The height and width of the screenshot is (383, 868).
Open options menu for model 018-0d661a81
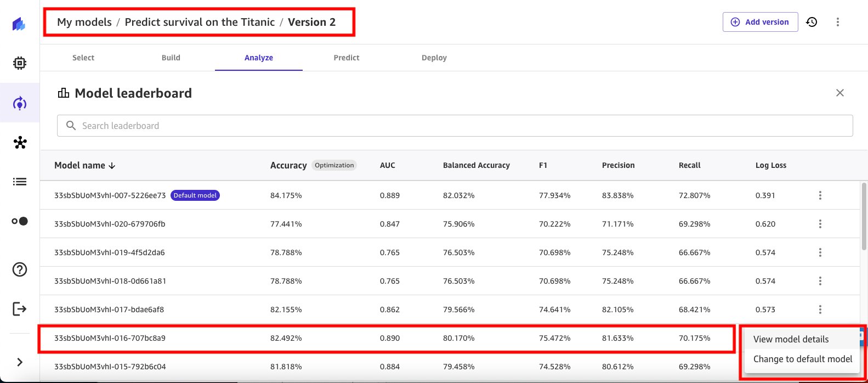(820, 281)
